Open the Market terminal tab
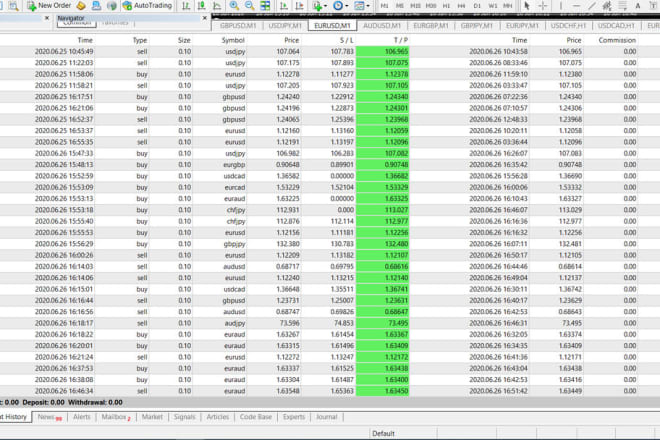Image resolution: width=660 pixels, height=440 pixels. coord(152,417)
